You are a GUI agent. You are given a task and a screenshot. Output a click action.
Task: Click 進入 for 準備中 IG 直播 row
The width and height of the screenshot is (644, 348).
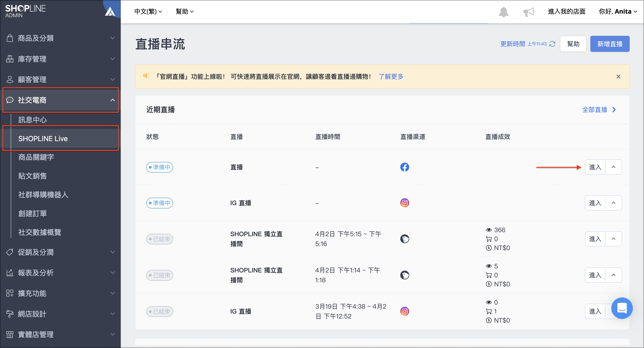pos(595,203)
